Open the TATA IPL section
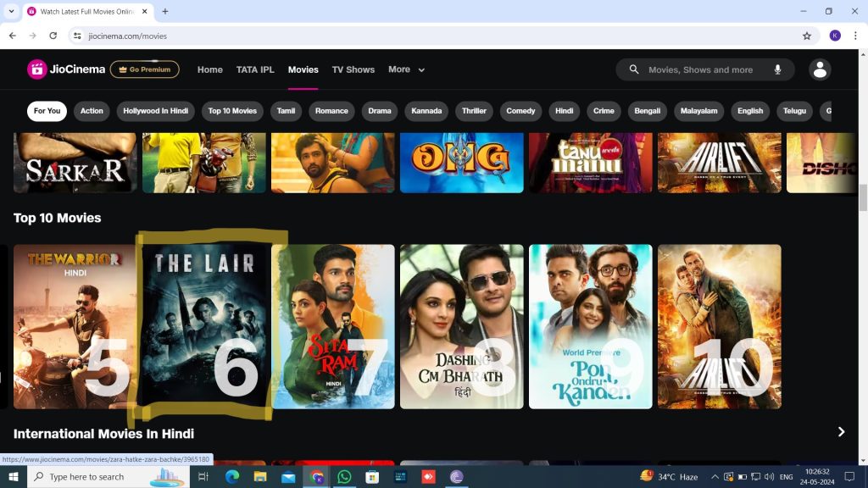The image size is (868, 488). pos(255,69)
